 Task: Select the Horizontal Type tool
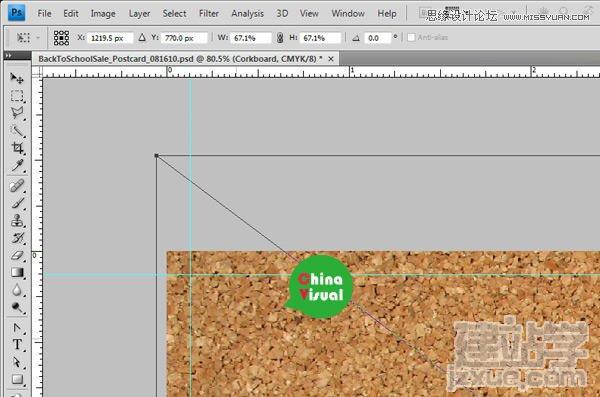pyautogui.click(x=17, y=345)
